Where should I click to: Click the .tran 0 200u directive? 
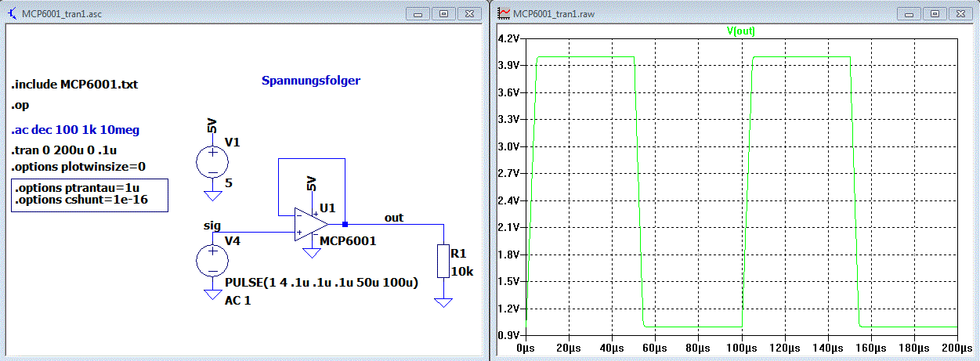64,150
